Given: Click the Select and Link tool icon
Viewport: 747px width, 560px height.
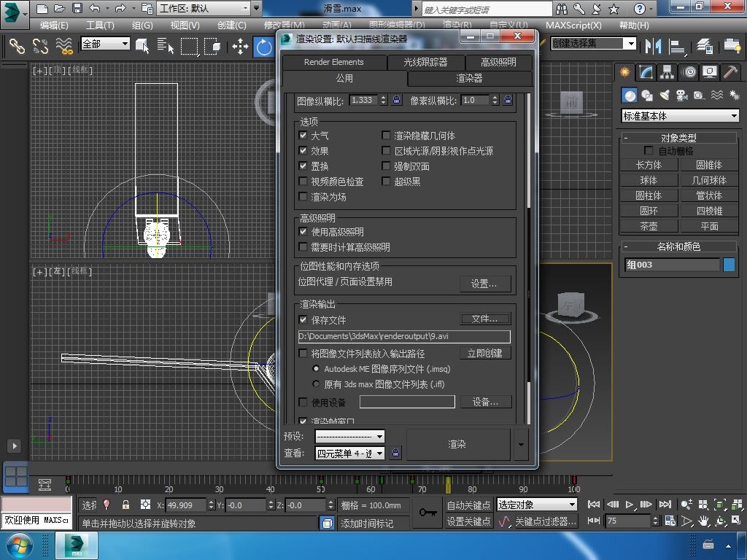Looking at the screenshot, I should [x=18, y=46].
